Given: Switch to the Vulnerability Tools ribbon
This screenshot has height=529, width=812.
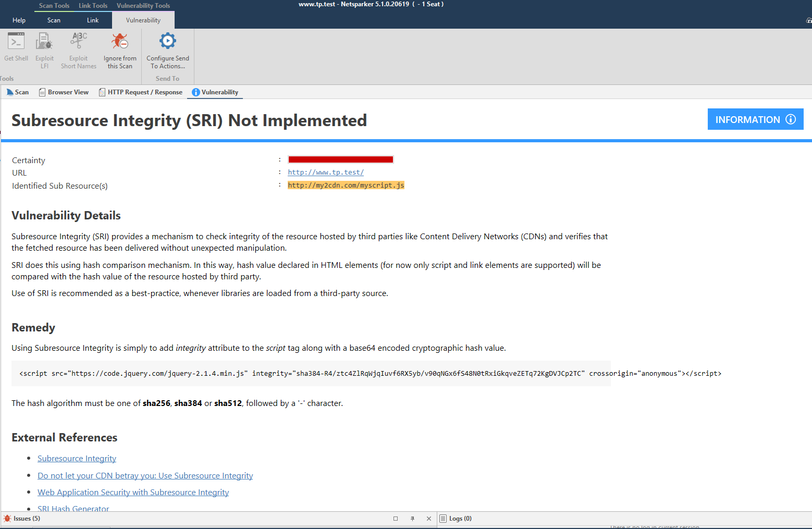Looking at the screenshot, I should (x=143, y=5).
